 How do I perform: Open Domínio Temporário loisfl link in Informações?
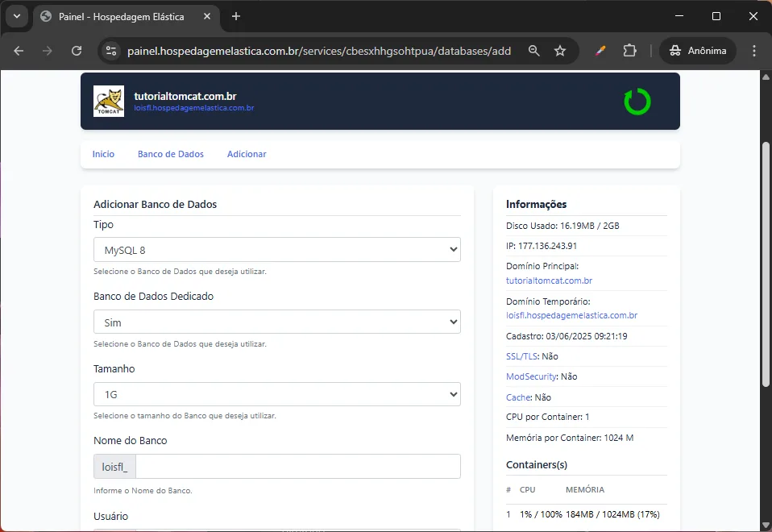571,315
